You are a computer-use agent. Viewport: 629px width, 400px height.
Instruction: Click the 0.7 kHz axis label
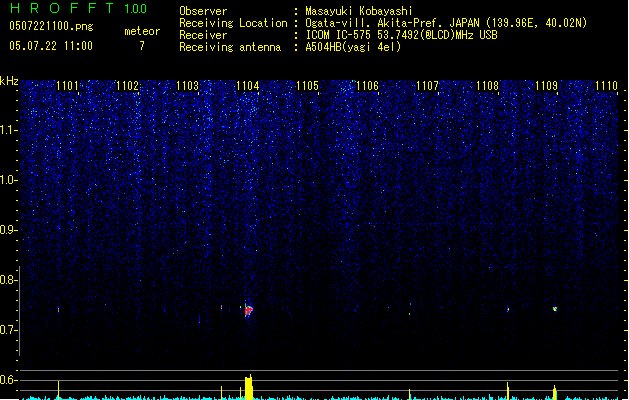click(8, 330)
